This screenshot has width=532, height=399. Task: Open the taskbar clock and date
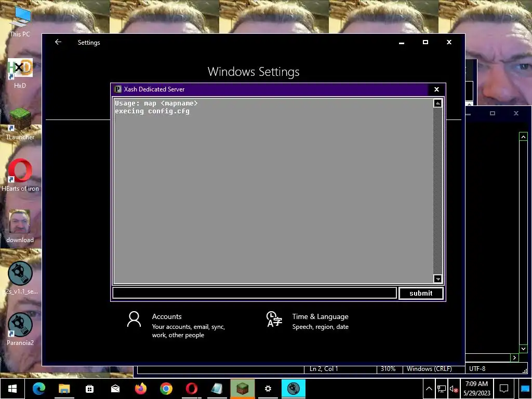(x=477, y=389)
